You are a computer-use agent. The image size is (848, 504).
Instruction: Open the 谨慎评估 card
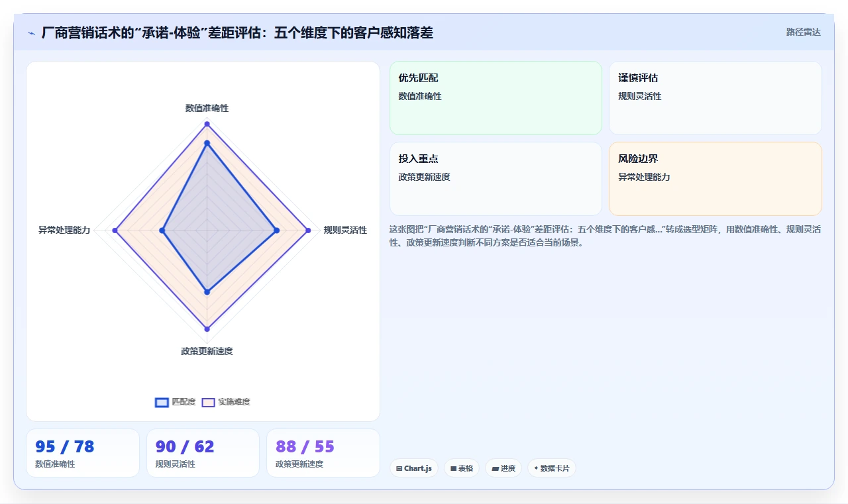click(715, 98)
